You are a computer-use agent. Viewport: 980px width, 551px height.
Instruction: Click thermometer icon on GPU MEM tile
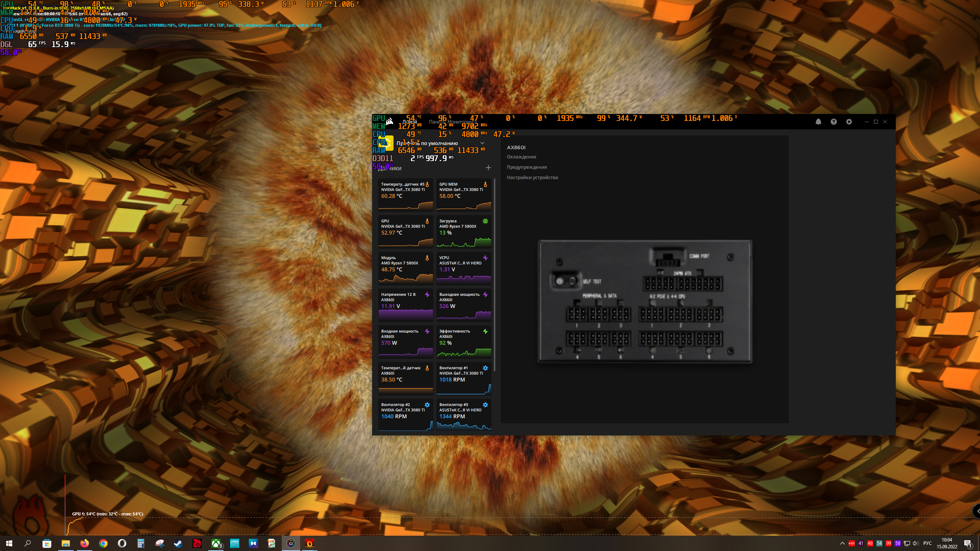click(485, 184)
